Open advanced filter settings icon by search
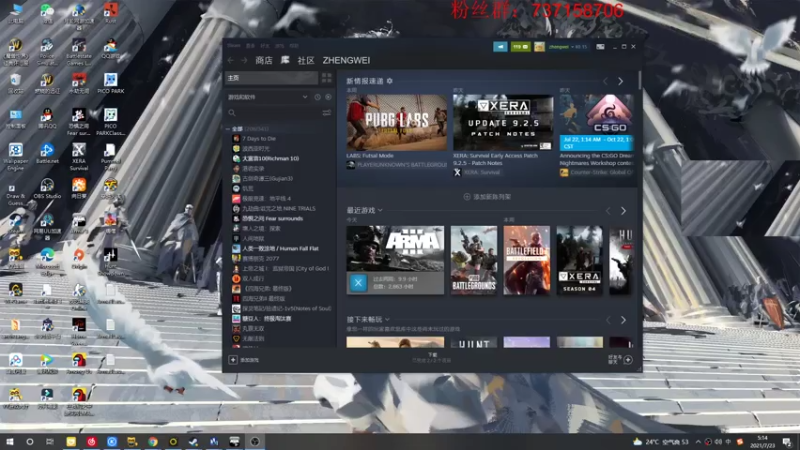The image size is (800, 450). (327, 113)
